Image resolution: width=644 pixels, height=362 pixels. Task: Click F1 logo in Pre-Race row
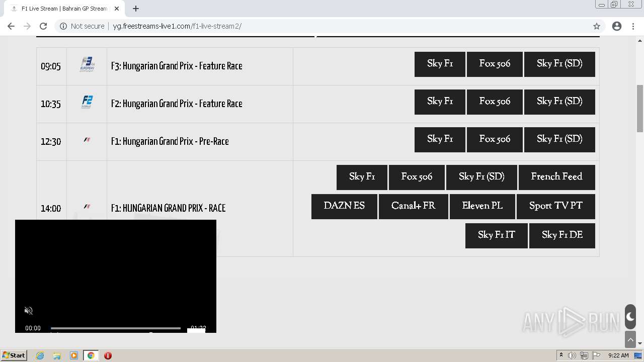click(87, 140)
